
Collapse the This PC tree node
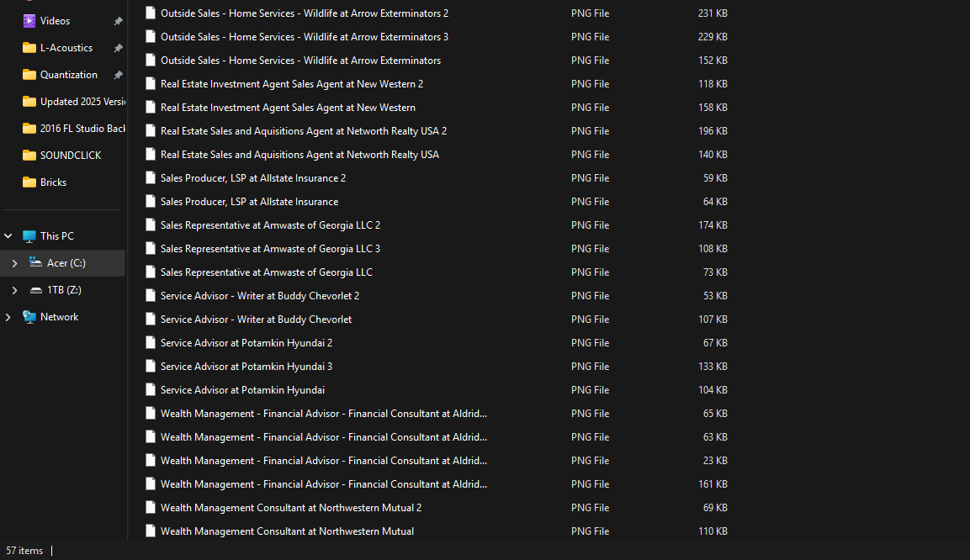pos(7,235)
